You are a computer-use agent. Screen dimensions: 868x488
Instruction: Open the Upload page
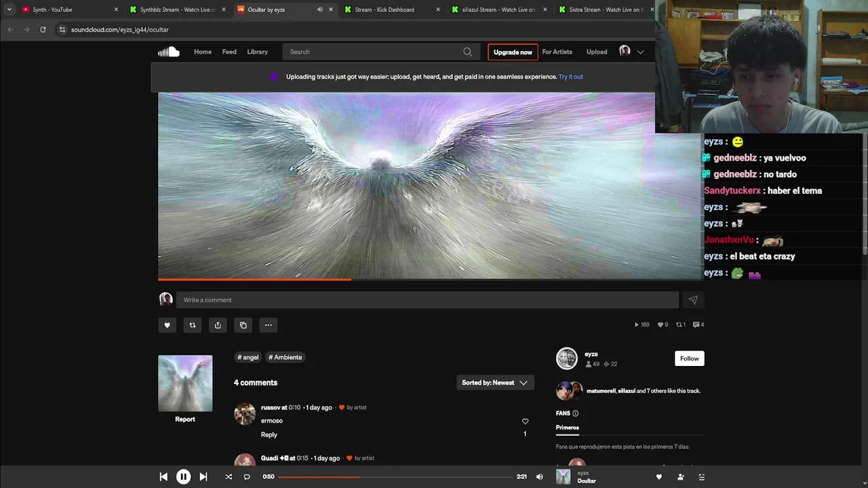(x=597, y=52)
